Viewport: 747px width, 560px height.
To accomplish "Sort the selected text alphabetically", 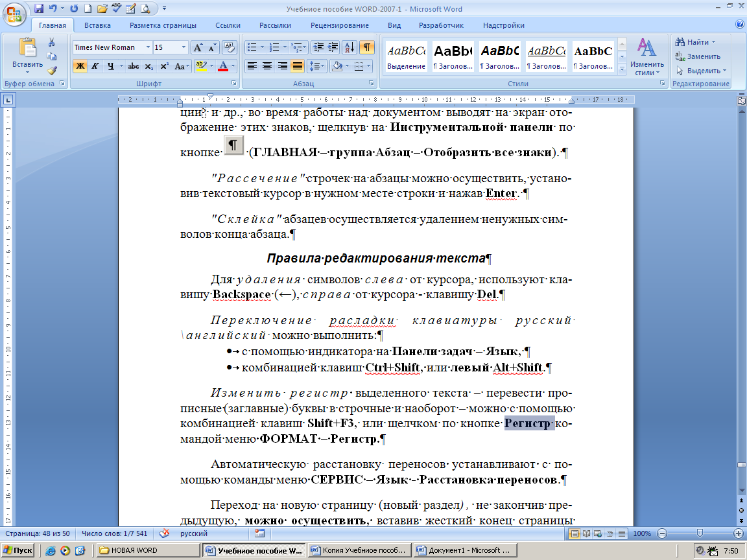I will 350,47.
